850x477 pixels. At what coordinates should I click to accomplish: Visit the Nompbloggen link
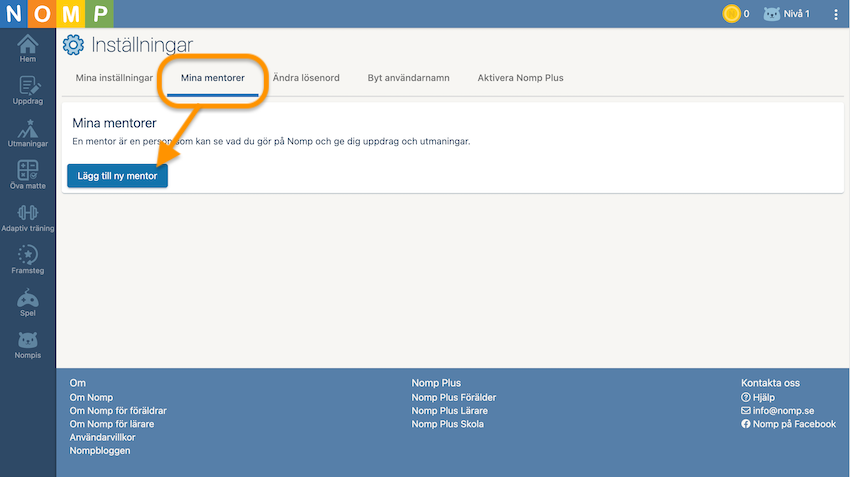[x=100, y=450]
